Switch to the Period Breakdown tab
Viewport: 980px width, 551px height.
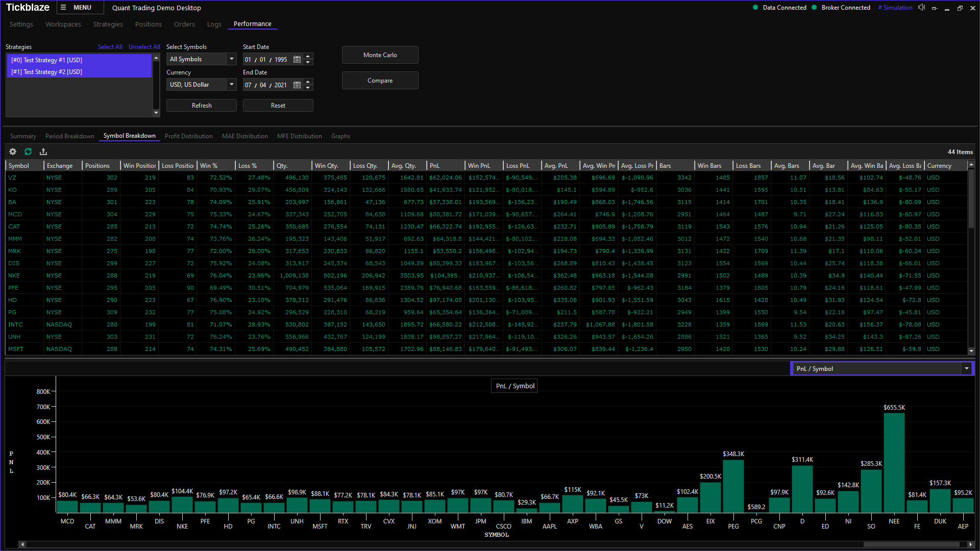(70, 136)
